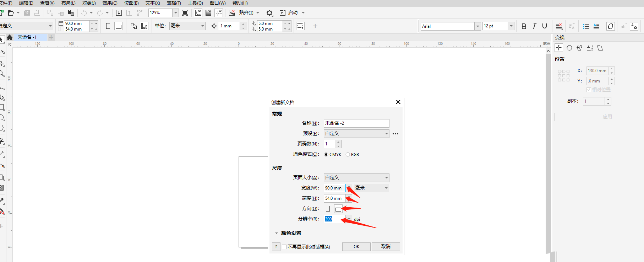
Task: Click the bullet list icon
Action: point(586,26)
